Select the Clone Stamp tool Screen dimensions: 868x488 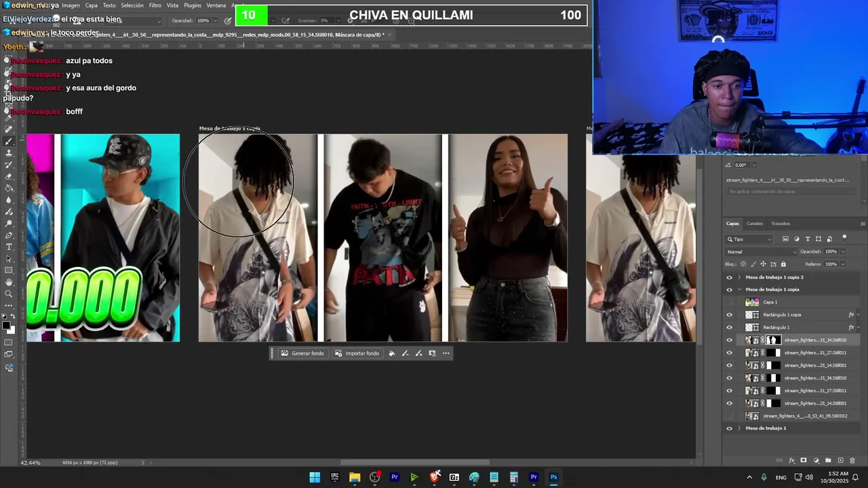[9, 153]
